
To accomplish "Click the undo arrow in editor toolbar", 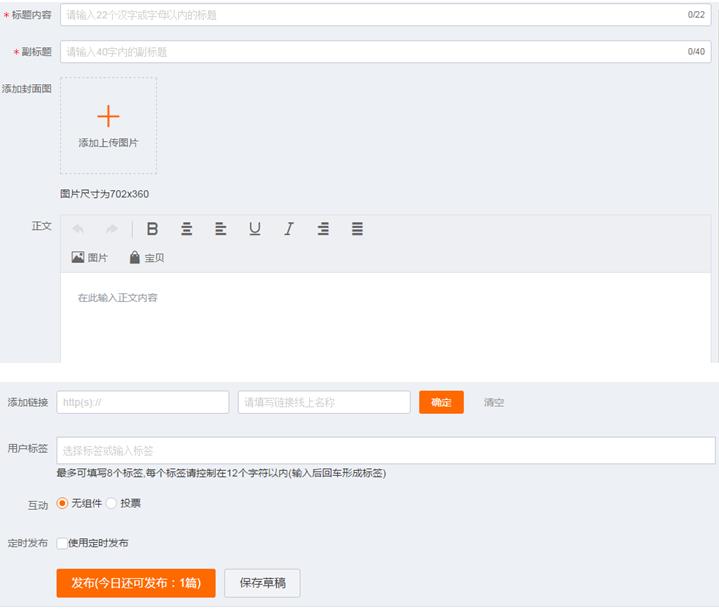I will pyautogui.click(x=79, y=229).
